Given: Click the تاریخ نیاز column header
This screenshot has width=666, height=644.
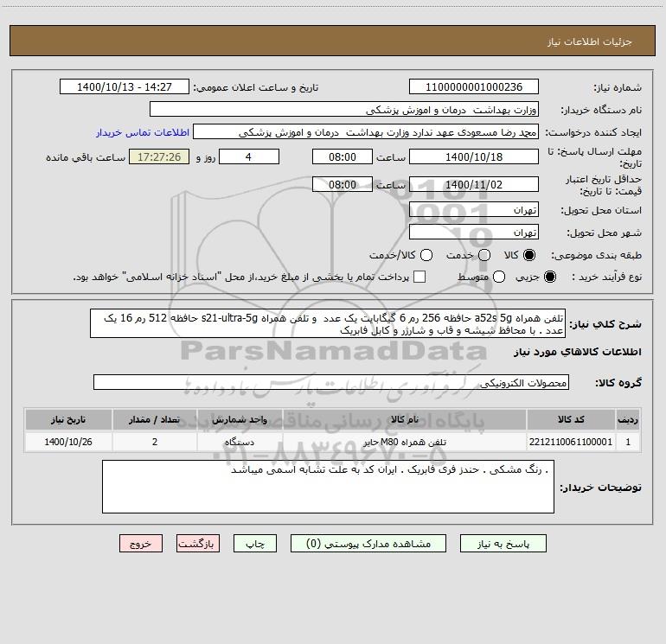Looking at the screenshot, I should coord(68,419).
